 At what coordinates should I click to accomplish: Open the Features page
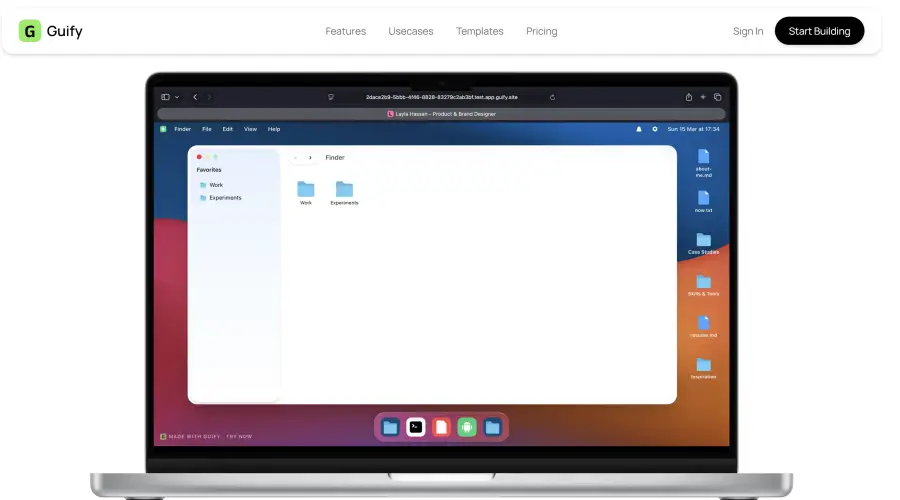click(346, 31)
